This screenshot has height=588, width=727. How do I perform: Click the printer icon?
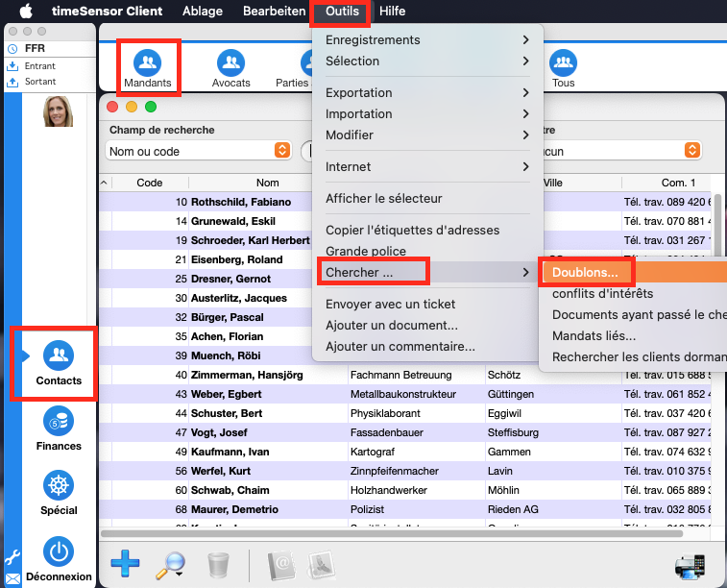[690, 567]
